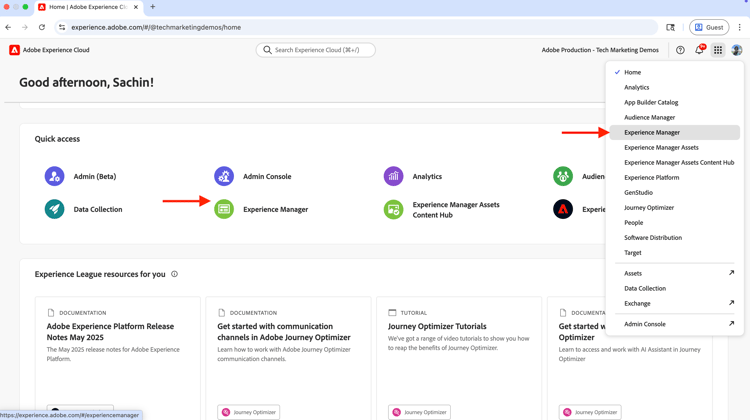This screenshot has height=420, width=750.
Task: Choose Experience Manager Assets Content Hub in menu
Action: (x=674, y=163)
